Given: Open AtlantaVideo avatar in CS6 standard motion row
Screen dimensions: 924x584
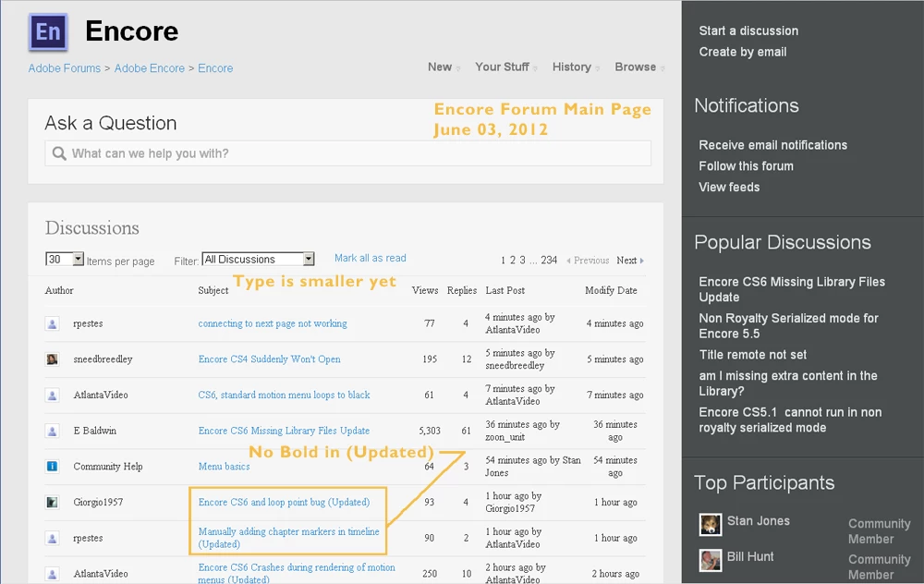Looking at the screenshot, I should point(53,395).
